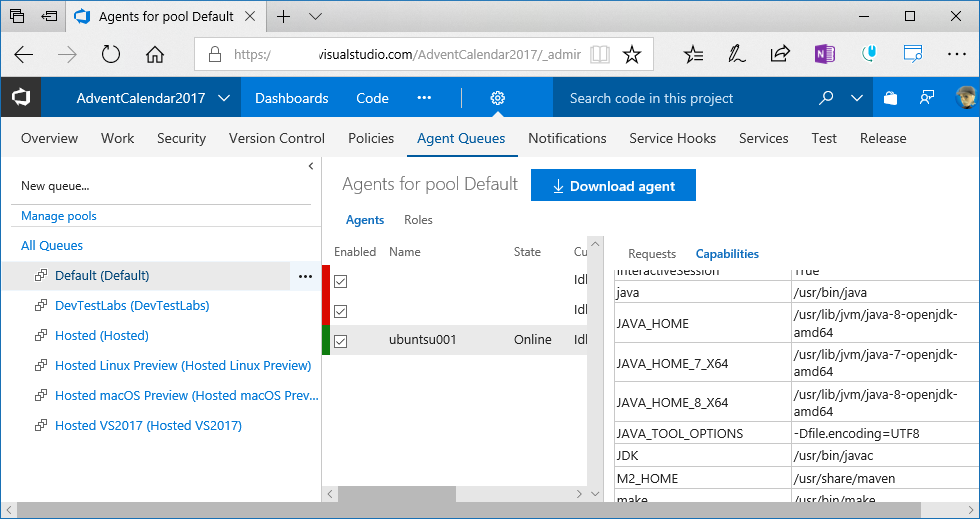Screen dimensions: 980x519
Task: Toggle Enabled checkbox of second agent
Action: tap(341, 311)
